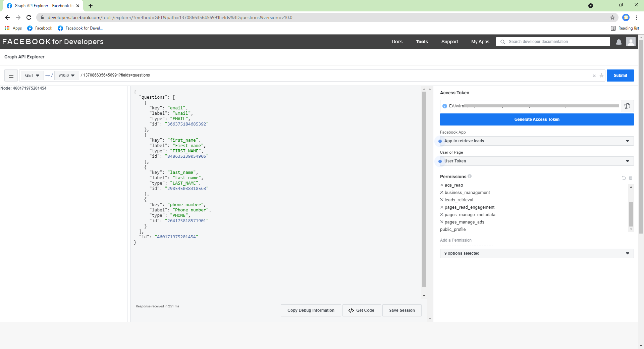
Task: Click Save Session
Action: tap(402, 310)
